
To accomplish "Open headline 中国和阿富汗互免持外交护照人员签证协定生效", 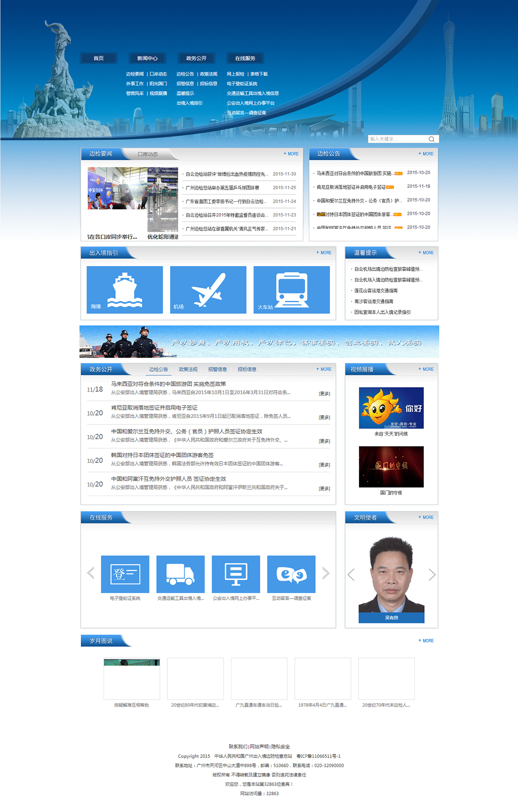I will coord(168,479).
